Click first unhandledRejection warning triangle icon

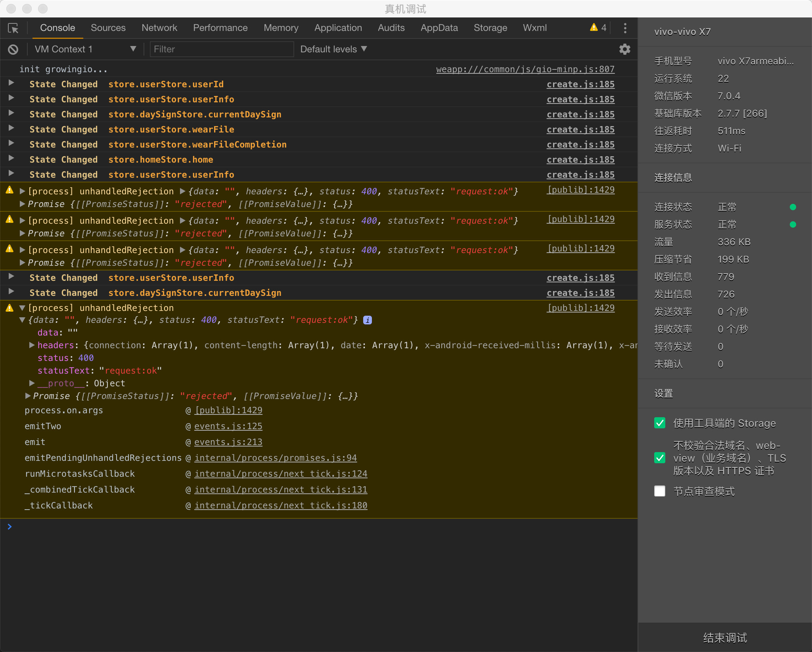coord(10,190)
